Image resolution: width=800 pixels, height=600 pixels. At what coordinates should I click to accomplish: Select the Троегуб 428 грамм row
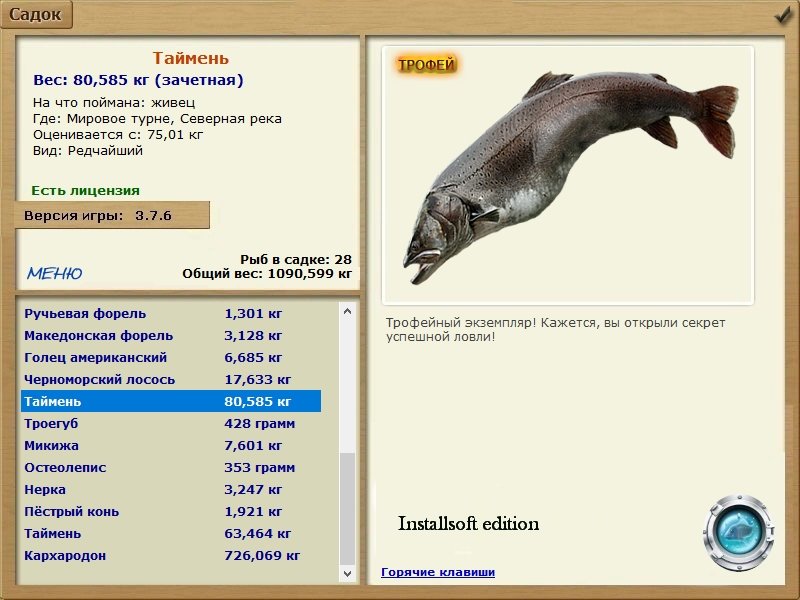tap(171, 423)
